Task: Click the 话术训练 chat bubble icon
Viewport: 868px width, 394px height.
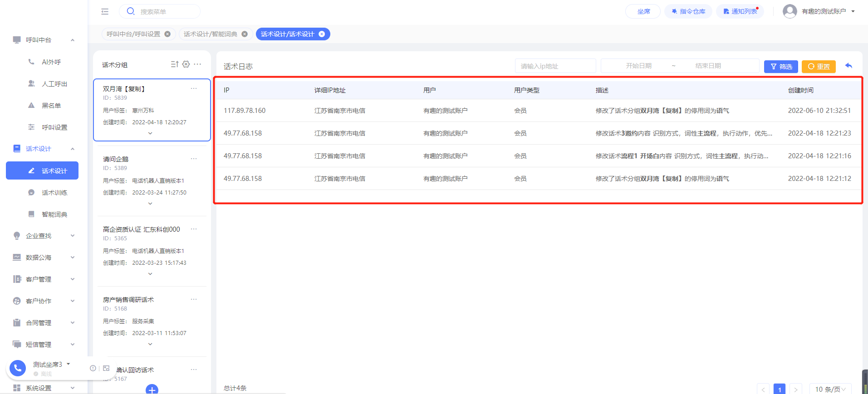Action: coord(31,192)
